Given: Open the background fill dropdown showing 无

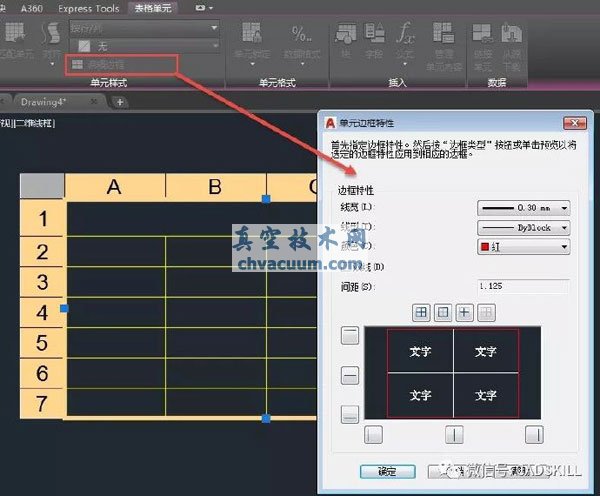Looking at the screenshot, I should [x=144, y=47].
